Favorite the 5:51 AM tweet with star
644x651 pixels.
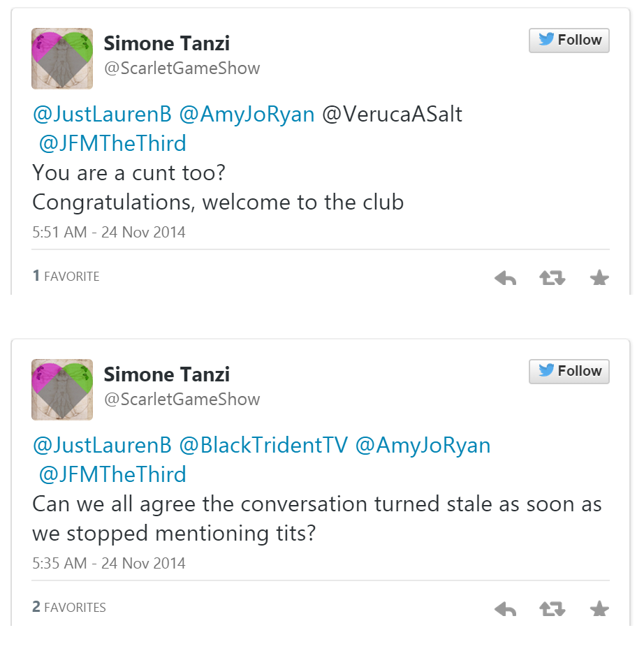tap(599, 278)
